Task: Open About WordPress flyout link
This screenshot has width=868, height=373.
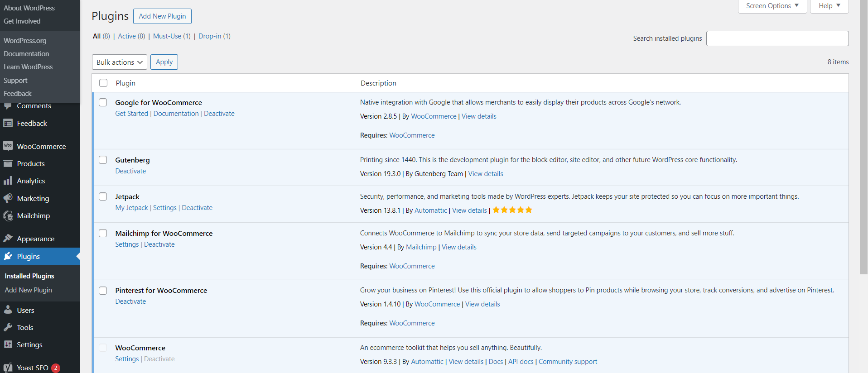Action: (x=29, y=8)
